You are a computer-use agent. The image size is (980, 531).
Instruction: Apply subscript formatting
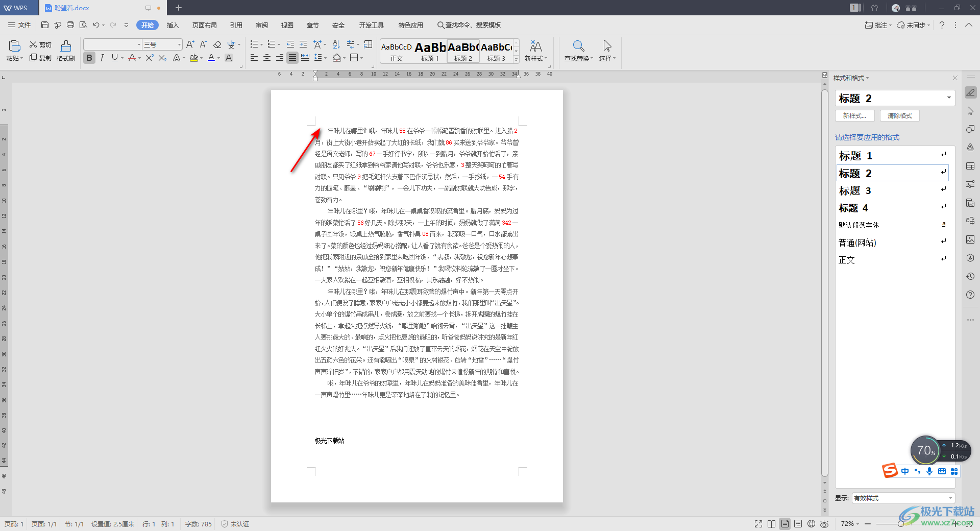162,58
